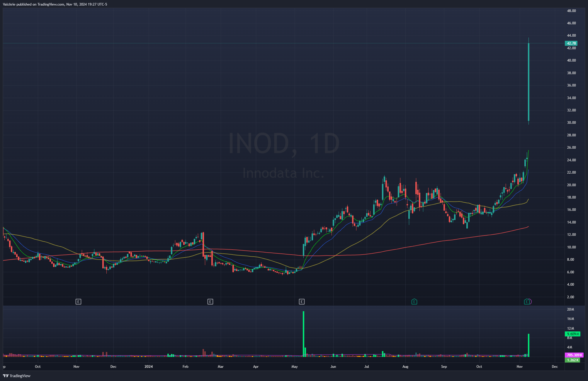Open the earnings marker after Feb 2024
The image size is (588, 381).
click(210, 302)
